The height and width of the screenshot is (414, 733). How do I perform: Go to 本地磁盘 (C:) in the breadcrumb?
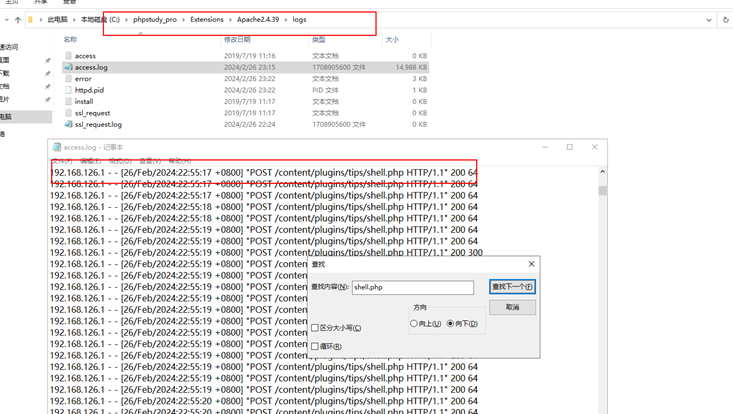[x=101, y=20]
